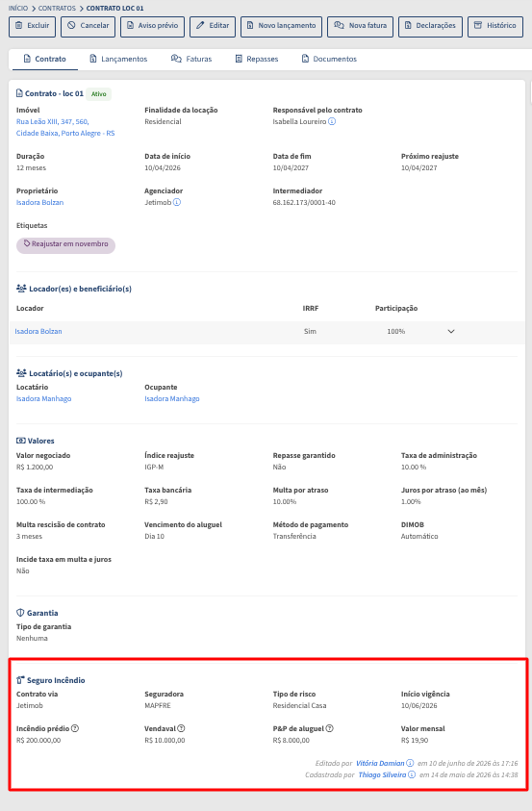Image resolution: width=532 pixels, height=811 pixels.
Task: Click the Editar button
Action: click(x=213, y=26)
